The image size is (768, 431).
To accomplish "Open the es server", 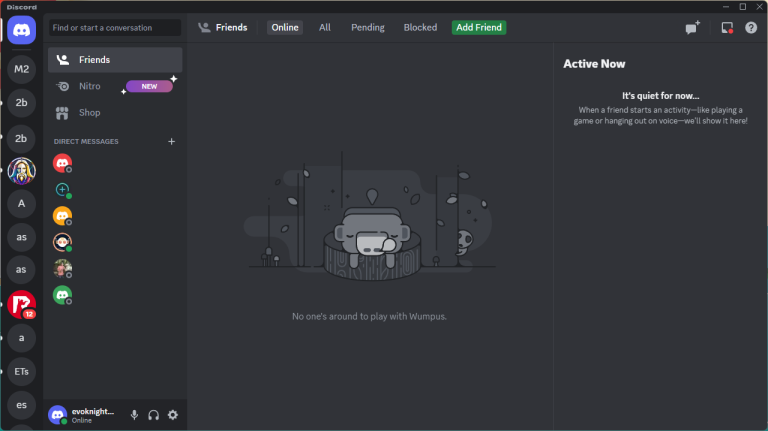I will [x=21, y=405].
